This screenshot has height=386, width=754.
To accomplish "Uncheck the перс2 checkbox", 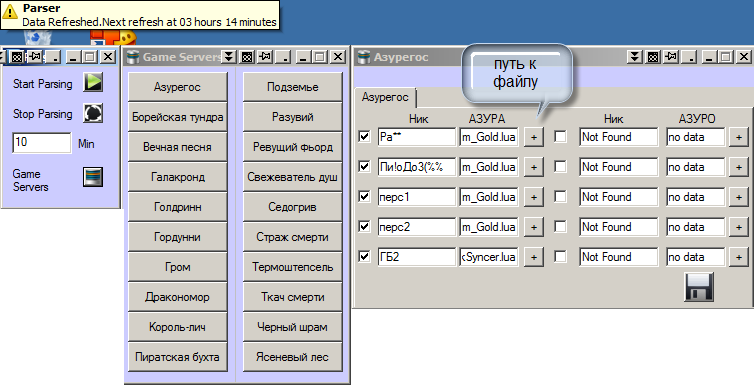I will coord(364,226).
